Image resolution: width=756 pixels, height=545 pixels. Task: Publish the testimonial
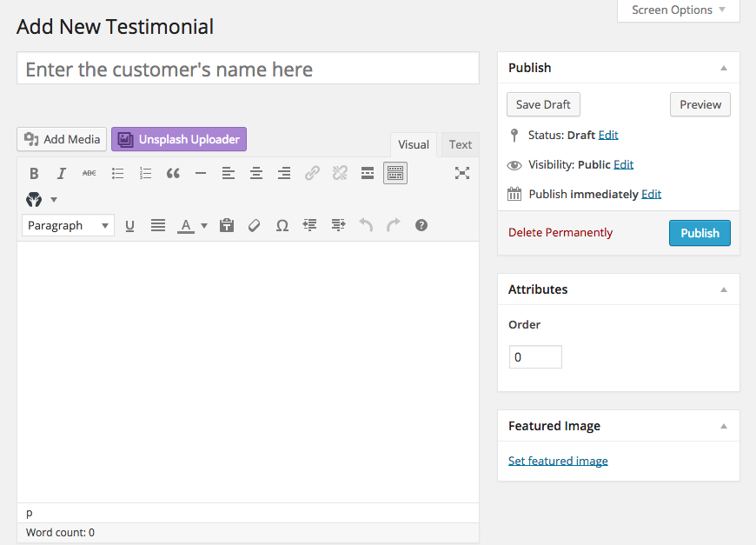click(x=700, y=233)
